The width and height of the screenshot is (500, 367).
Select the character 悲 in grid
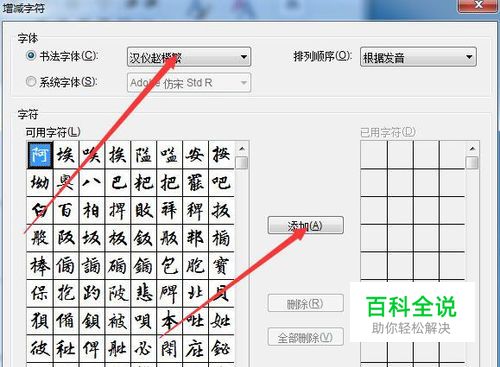point(144,293)
